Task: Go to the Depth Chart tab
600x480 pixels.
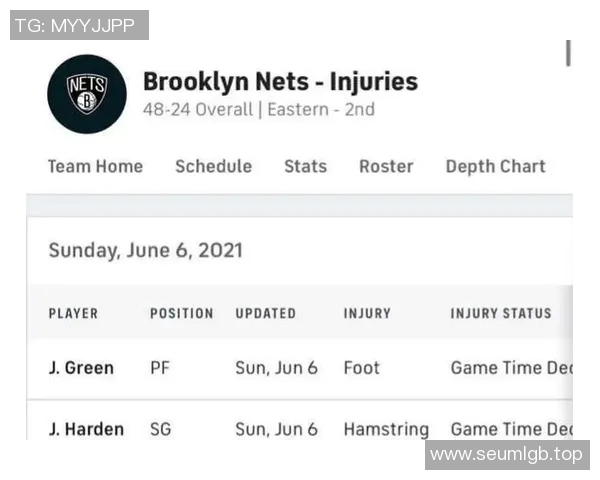Action: [x=495, y=166]
